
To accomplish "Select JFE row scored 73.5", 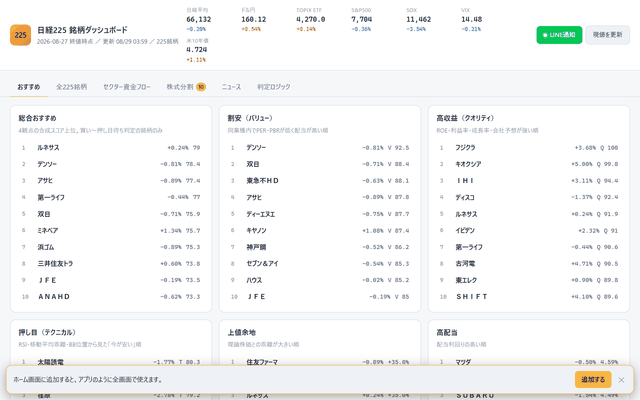I will [x=111, y=280].
